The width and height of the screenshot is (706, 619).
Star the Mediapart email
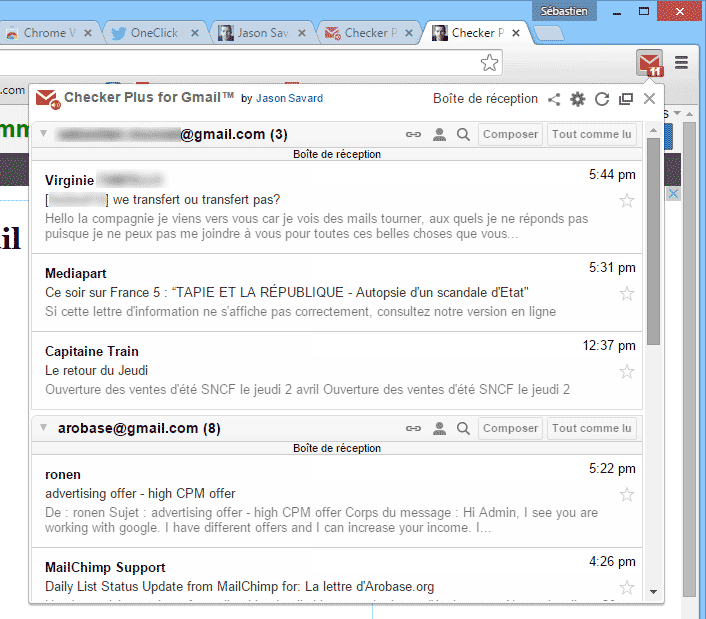tap(627, 294)
